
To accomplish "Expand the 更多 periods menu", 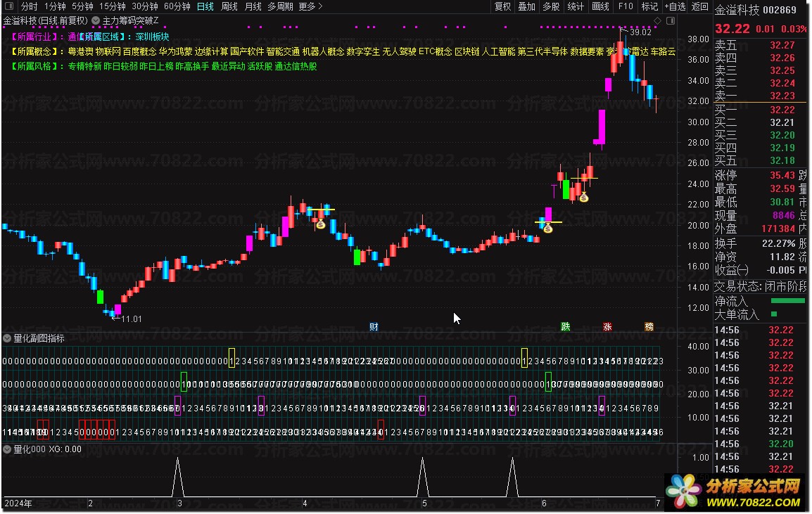I will pos(311,6).
